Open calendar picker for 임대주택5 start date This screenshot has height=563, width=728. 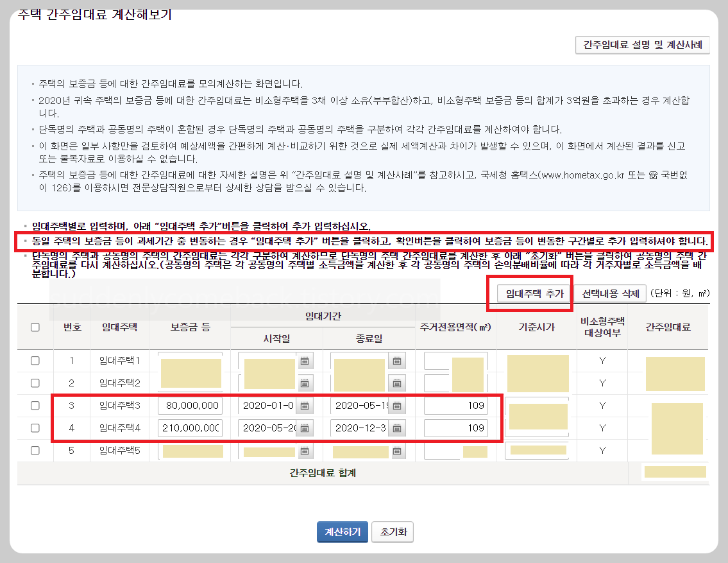(306, 450)
